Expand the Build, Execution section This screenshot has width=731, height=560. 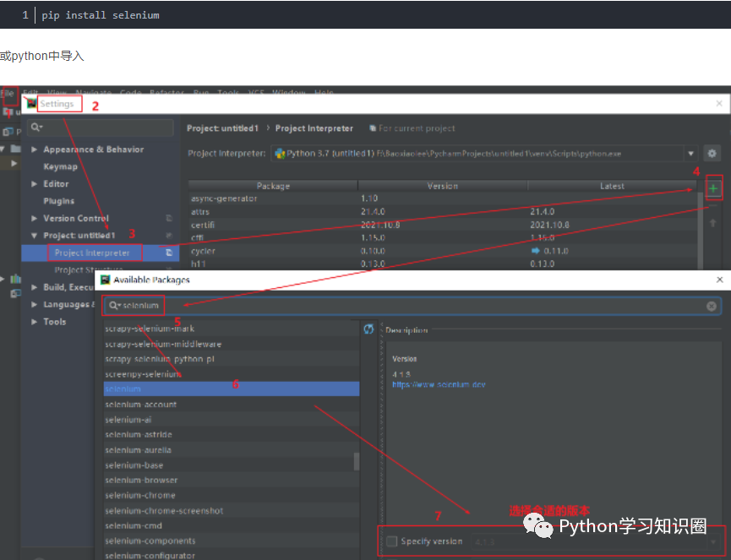(x=34, y=287)
